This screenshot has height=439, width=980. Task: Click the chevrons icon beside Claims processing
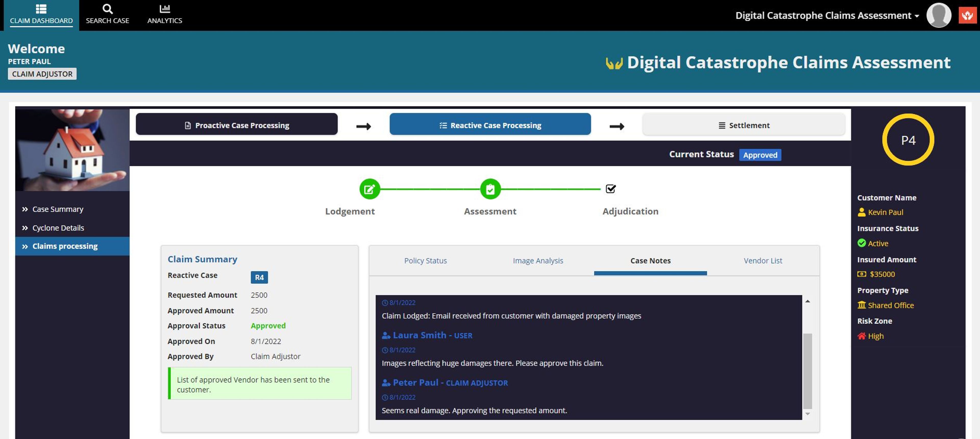point(25,247)
